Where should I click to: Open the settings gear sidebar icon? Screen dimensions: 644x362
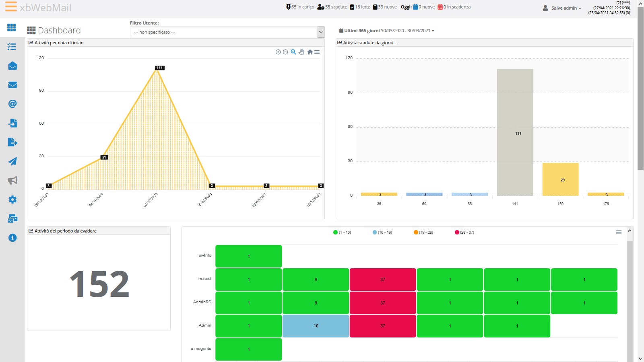[12, 200]
